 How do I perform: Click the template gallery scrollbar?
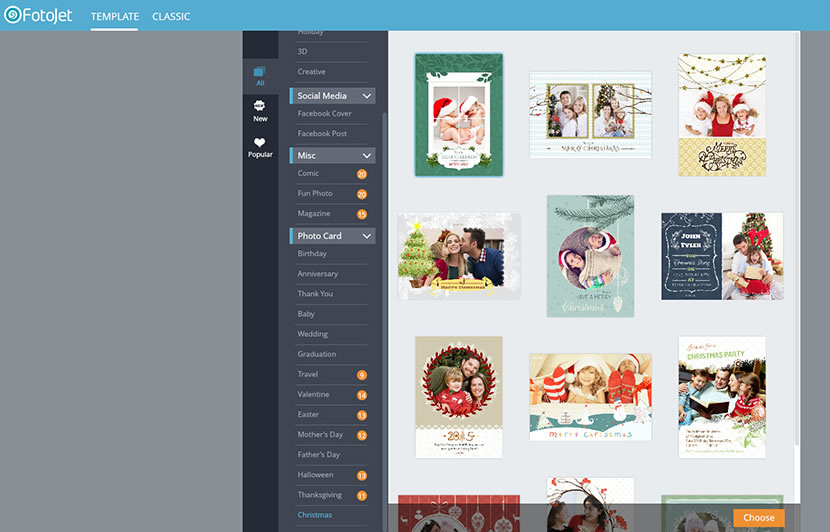point(798,238)
